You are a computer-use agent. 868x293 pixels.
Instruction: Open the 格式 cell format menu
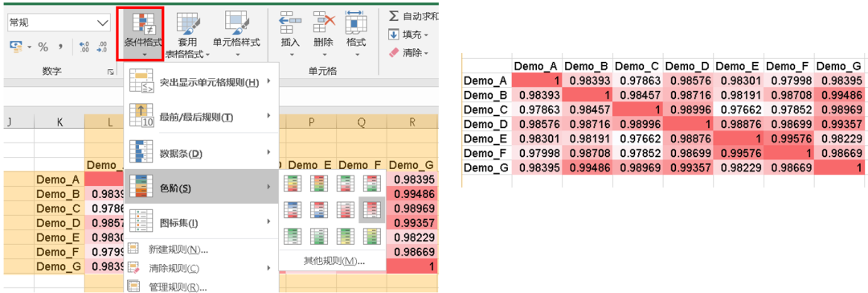(x=356, y=33)
